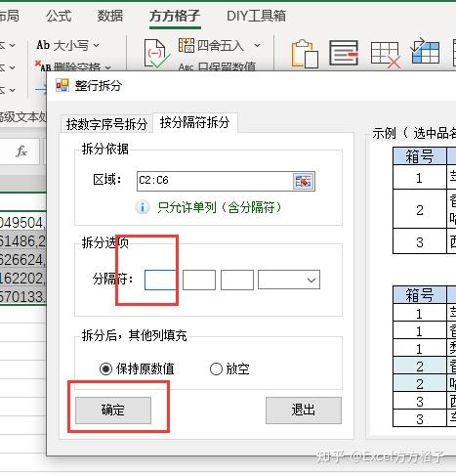Expand the 四舍五入 dropdown arrow

(257, 45)
